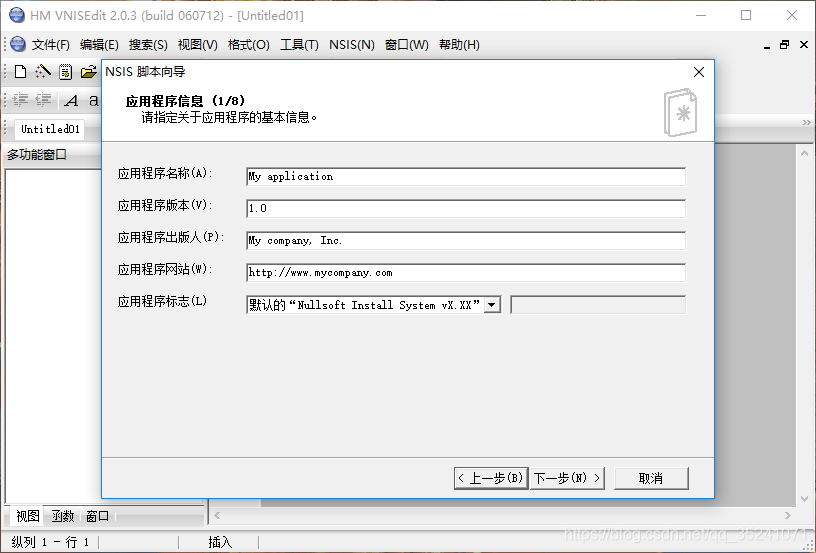Open the 帮助(H) menu

[459, 45]
